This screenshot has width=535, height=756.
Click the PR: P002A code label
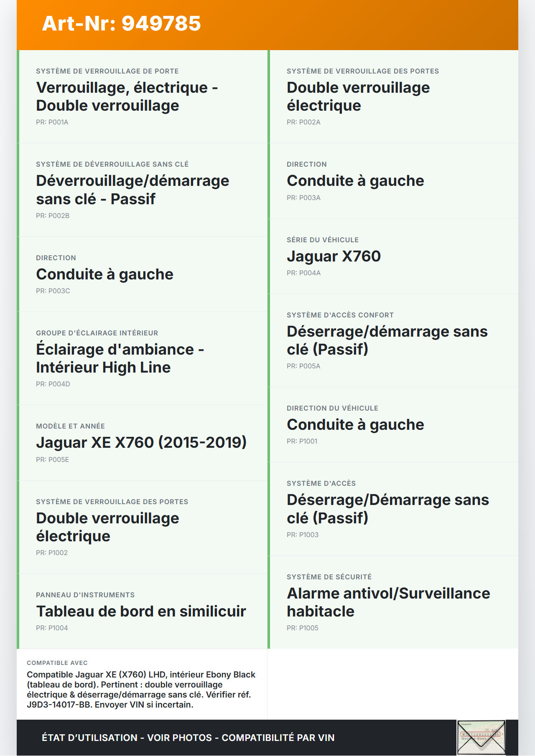[x=303, y=122]
